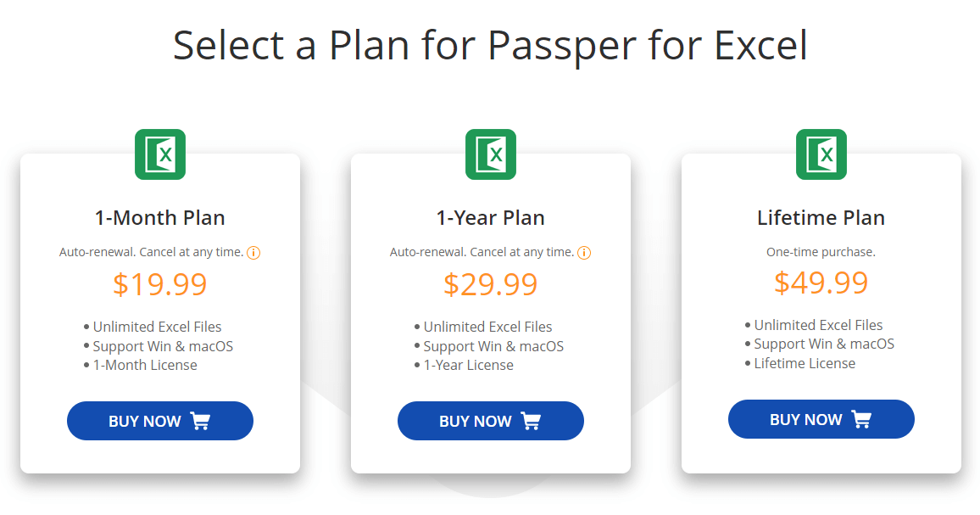Click the $29.99 price
The image size is (980, 515).
click(491, 284)
